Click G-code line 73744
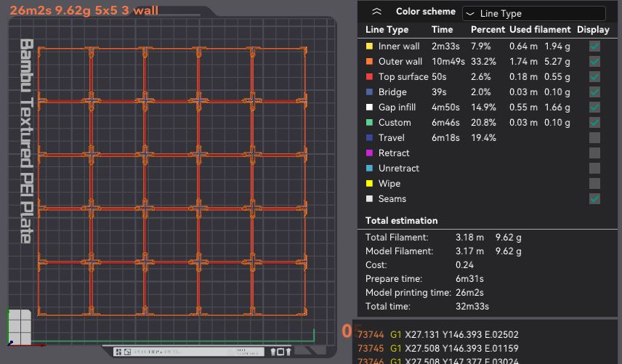The image size is (622, 364). [x=438, y=335]
